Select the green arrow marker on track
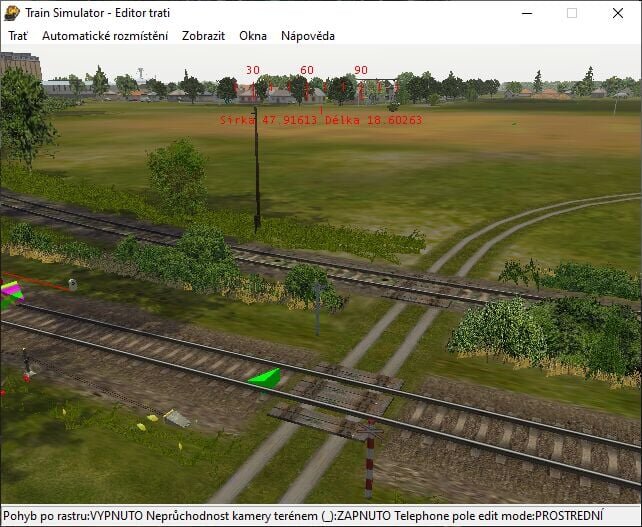 (x=265, y=378)
